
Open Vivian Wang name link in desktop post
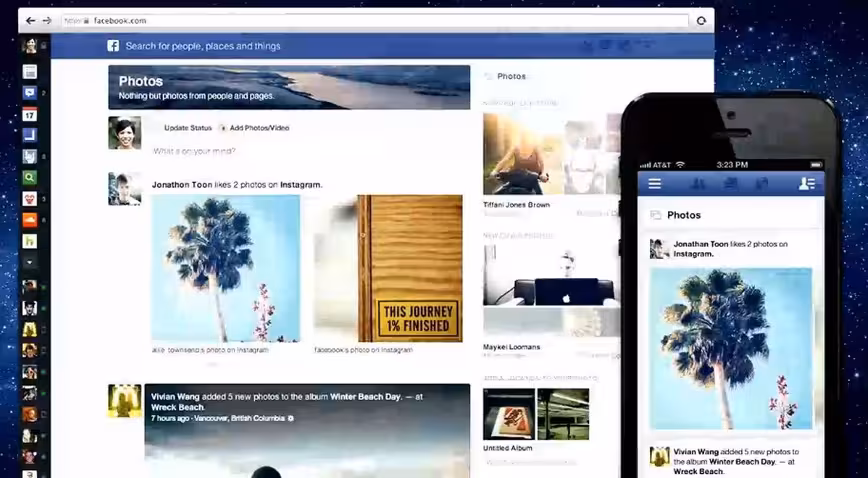[x=175, y=397]
